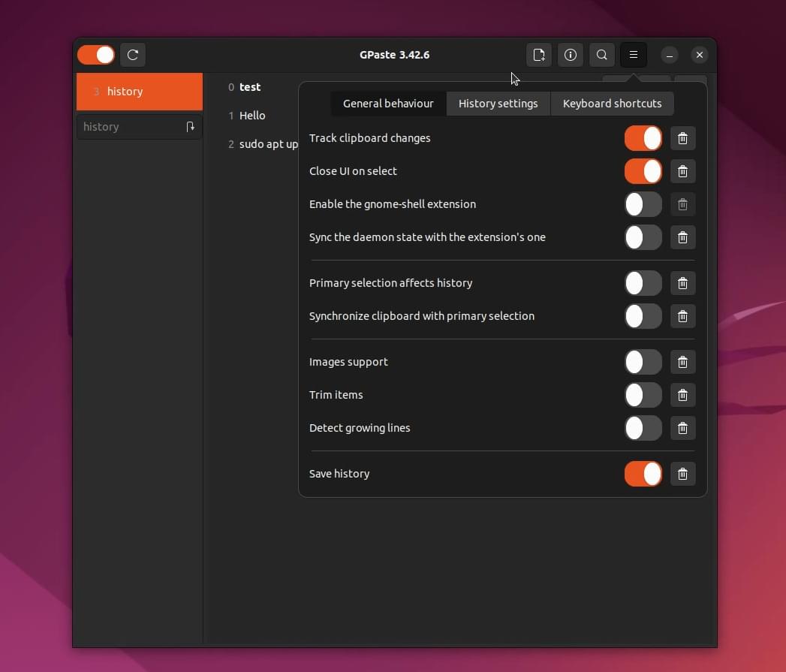The image size is (786, 672).
Task: Close the GPaste window
Action: [x=699, y=55]
